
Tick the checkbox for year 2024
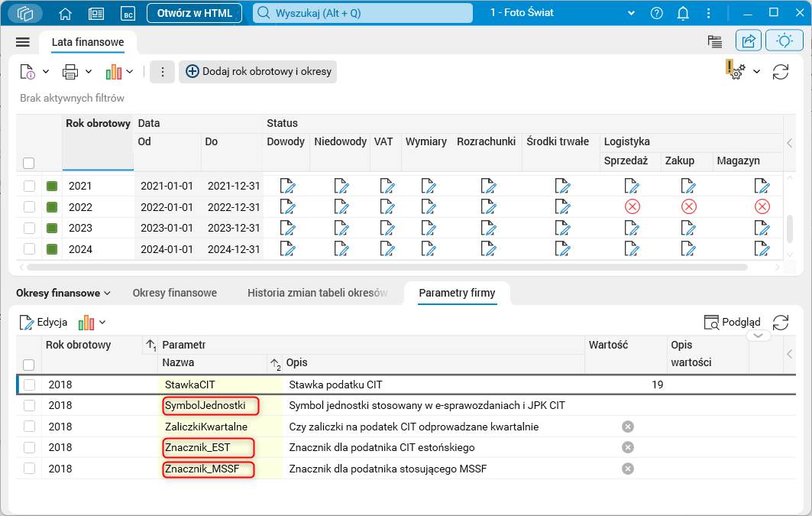29,249
